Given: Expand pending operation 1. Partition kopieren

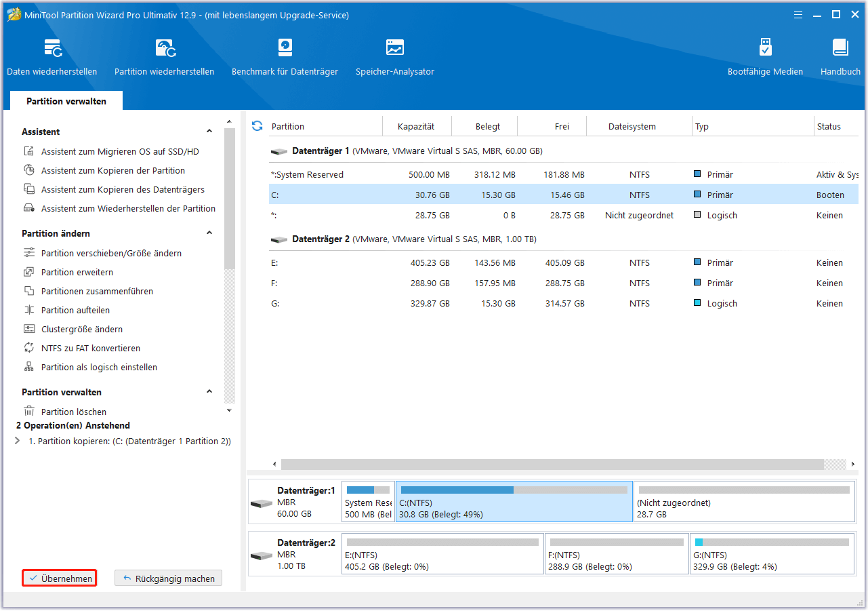Looking at the screenshot, I should point(17,441).
